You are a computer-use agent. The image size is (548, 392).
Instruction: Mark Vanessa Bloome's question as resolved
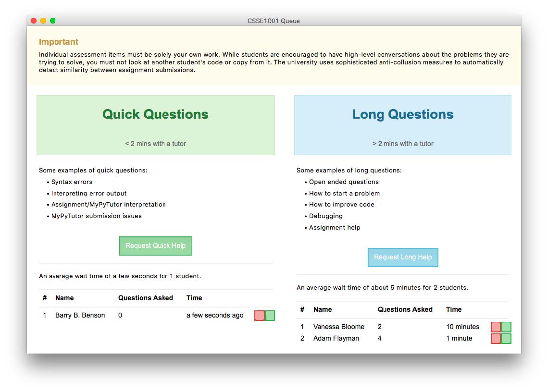click(506, 327)
